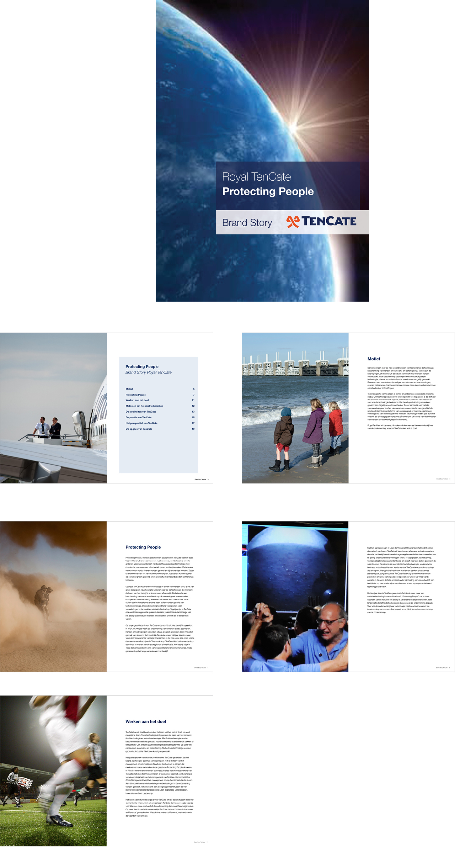455x868 pixels.
Task: Click contents entry 'Het perspectief van TenCate'
Action: 141,423
